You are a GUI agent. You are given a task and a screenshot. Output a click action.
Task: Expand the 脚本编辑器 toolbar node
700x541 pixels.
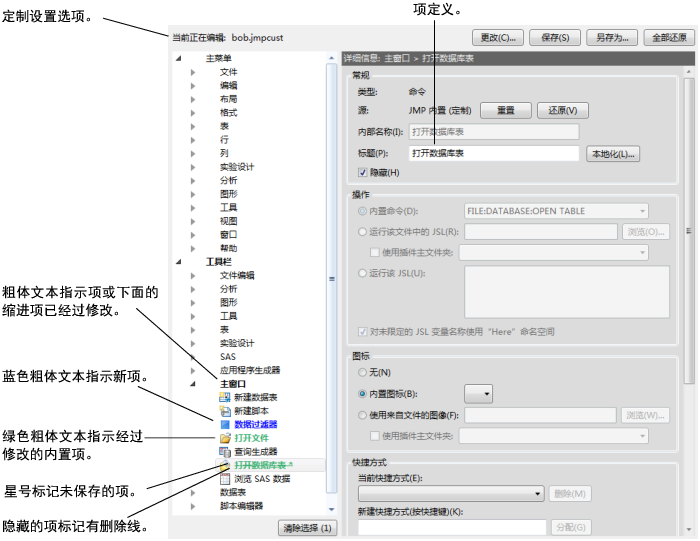[x=193, y=506]
